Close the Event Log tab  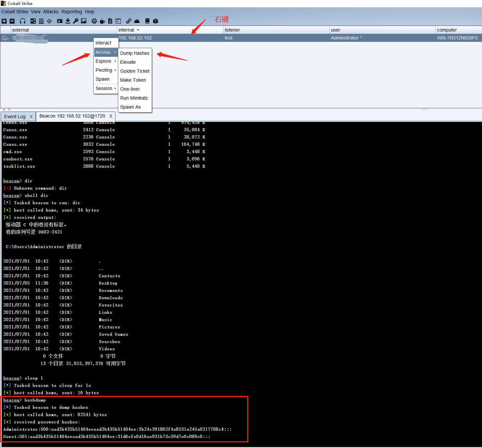pos(31,117)
